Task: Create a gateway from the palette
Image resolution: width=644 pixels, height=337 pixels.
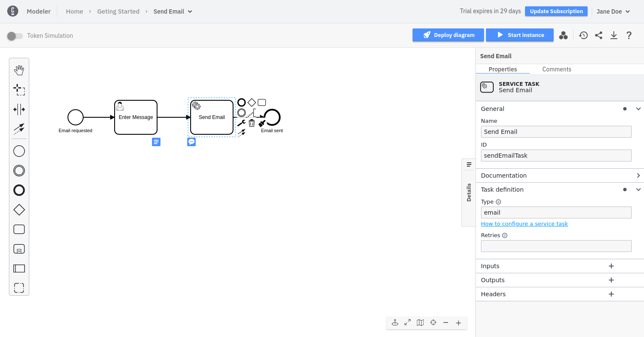Action: [x=19, y=210]
